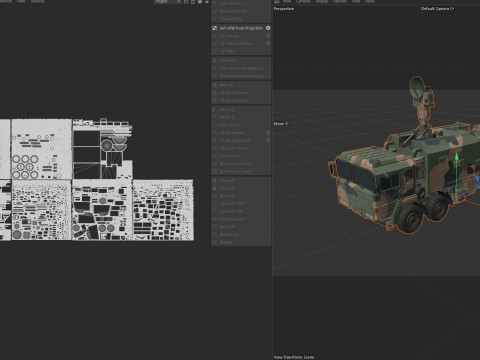Choose UV Weld and Relax entry
Viewport: 480px width, 360px height.
241,43
